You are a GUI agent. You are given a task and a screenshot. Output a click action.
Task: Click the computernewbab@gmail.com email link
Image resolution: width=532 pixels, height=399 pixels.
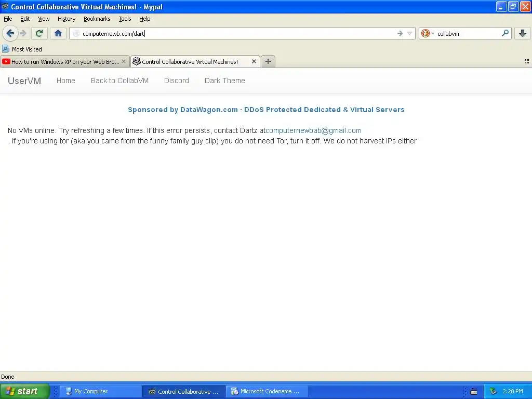(x=313, y=130)
